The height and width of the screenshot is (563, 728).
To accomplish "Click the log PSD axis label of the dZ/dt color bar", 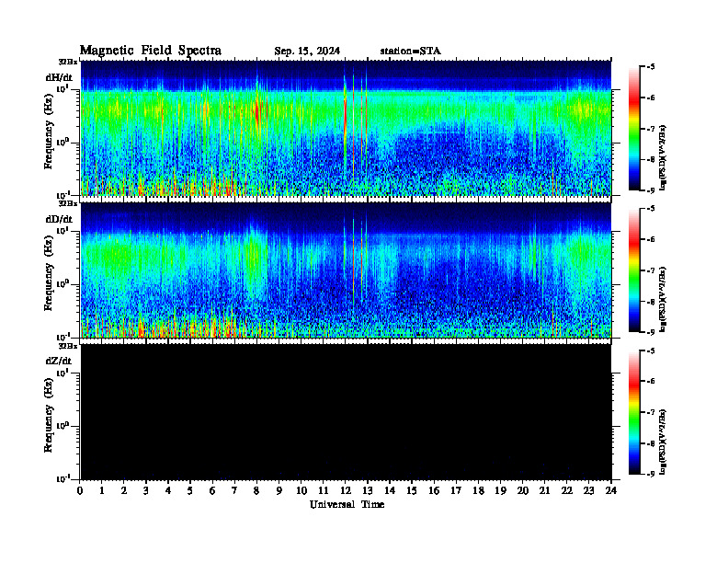I will [664, 442].
